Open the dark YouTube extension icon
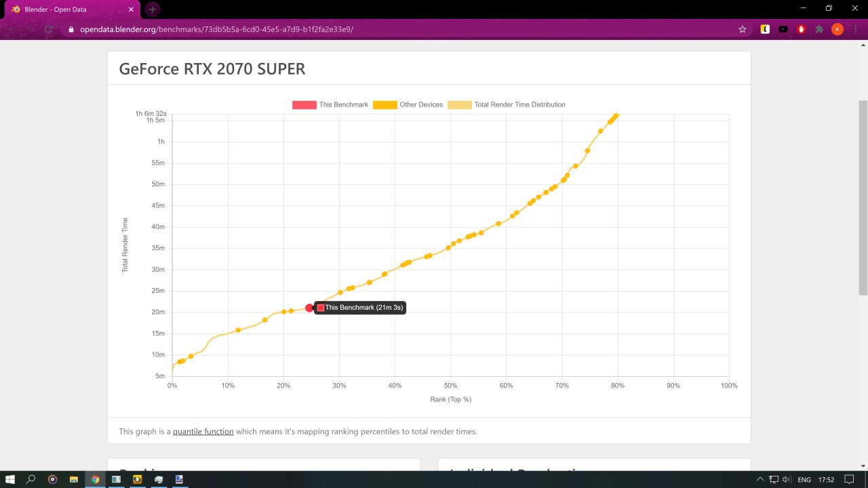 (x=783, y=29)
